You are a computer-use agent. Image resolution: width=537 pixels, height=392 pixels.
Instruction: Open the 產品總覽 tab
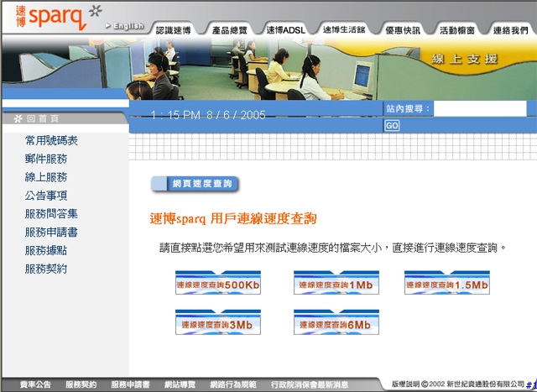[x=229, y=30]
